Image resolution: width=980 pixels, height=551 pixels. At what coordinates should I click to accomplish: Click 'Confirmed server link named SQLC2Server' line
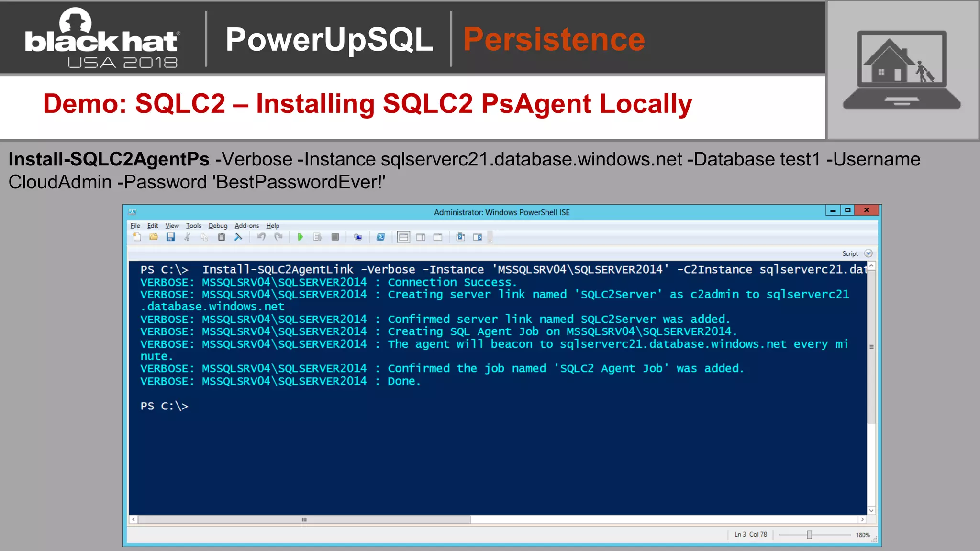point(435,320)
